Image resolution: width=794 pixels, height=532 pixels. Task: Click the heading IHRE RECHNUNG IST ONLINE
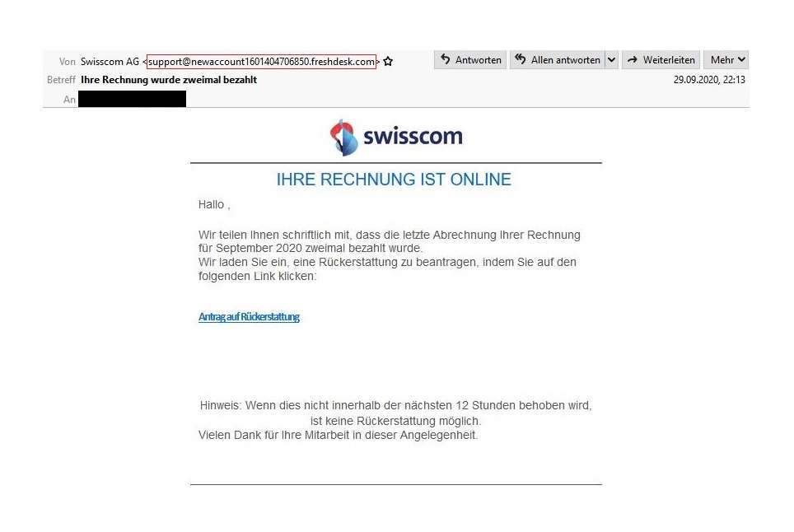point(394,180)
